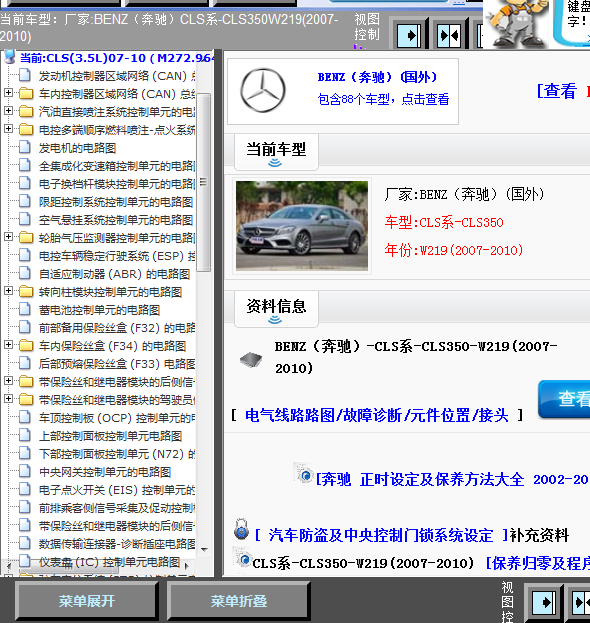Click the blue 查看 button
590x623 pixels.
565,399
